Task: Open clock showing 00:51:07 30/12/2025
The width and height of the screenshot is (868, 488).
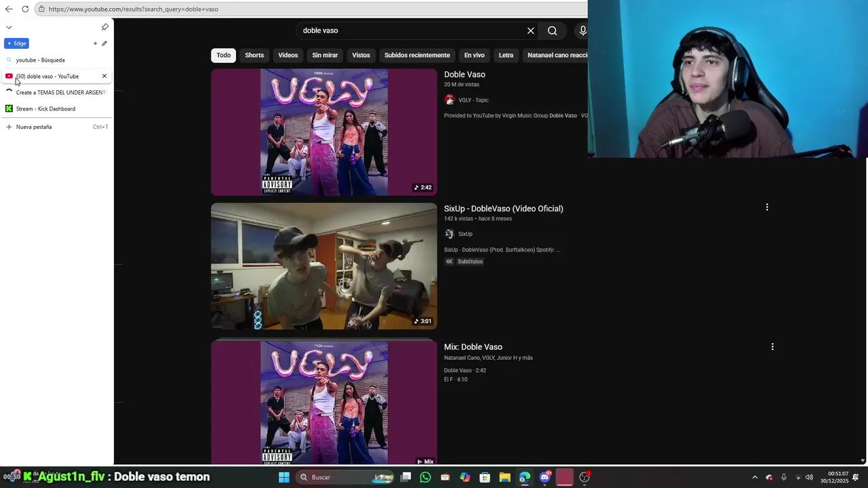Action: point(834,477)
